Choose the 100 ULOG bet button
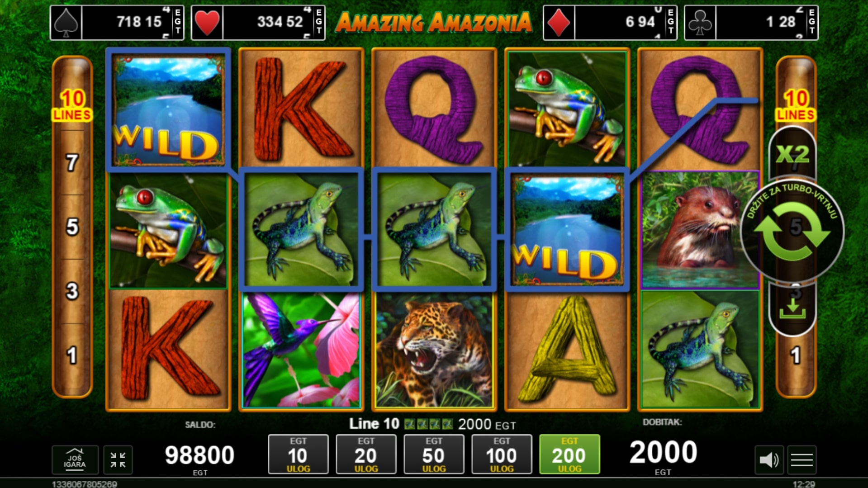The width and height of the screenshot is (868, 488). point(502,454)
